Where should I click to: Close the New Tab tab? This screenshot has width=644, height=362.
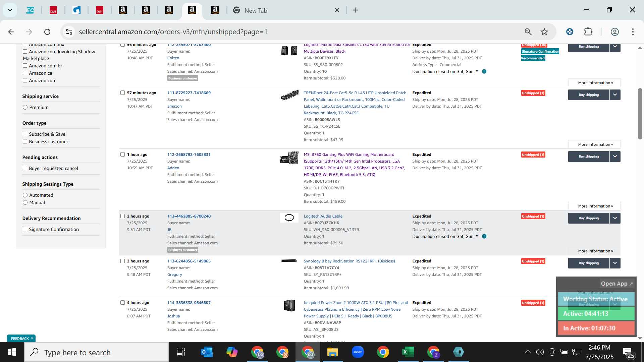point(337,10)
